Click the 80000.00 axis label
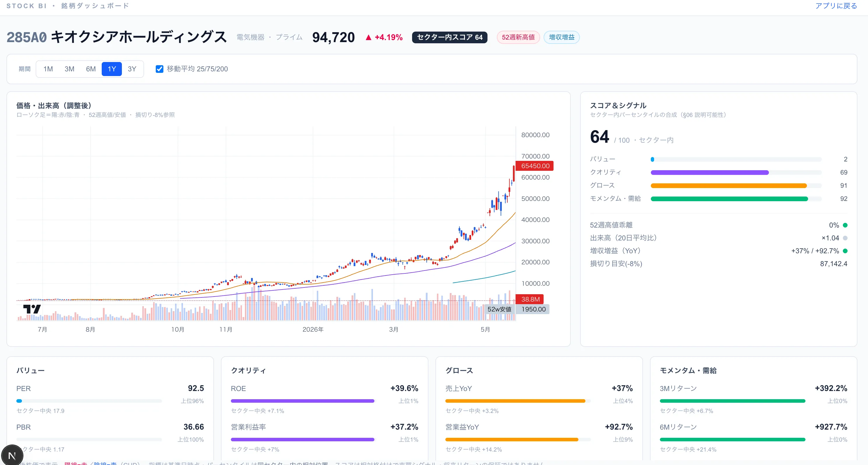 click(535, 135)
